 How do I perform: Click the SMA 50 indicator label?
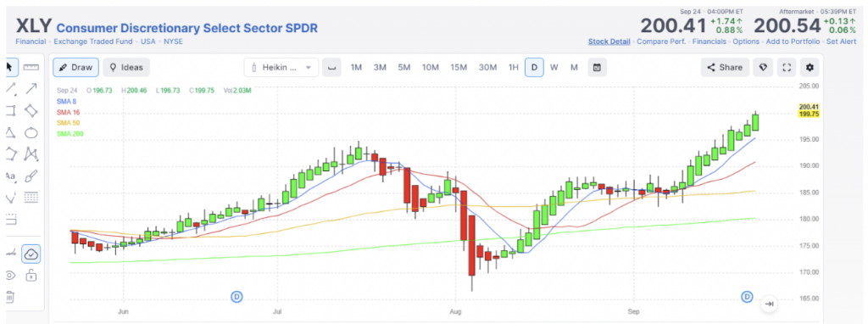coord(68,123)
